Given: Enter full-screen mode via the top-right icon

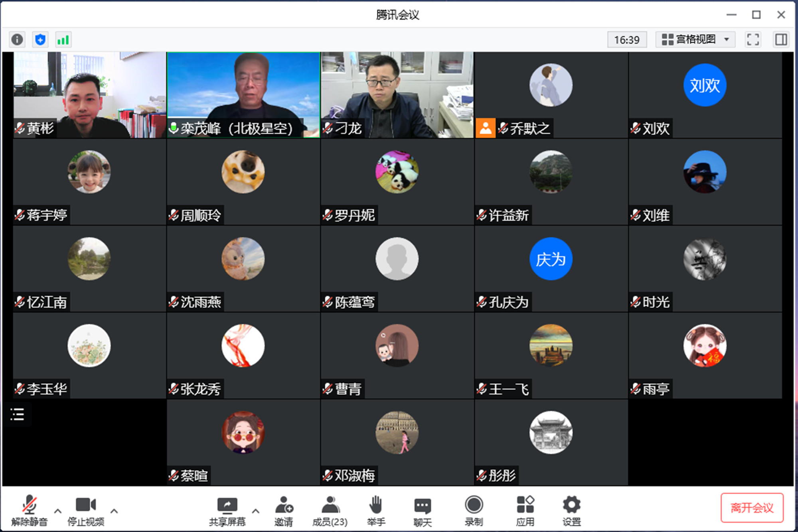Looking at the screenshot, I should coord(753,39).
